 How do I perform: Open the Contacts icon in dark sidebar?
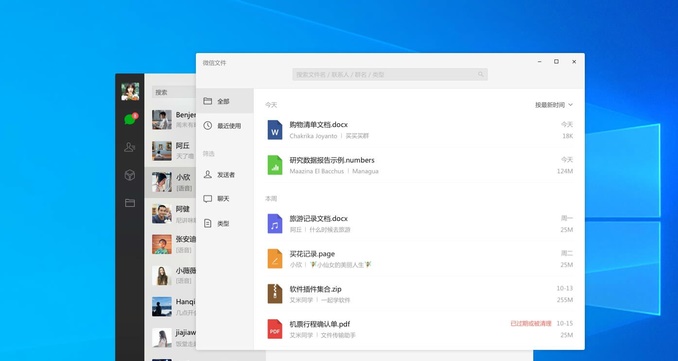click(130, 147)
